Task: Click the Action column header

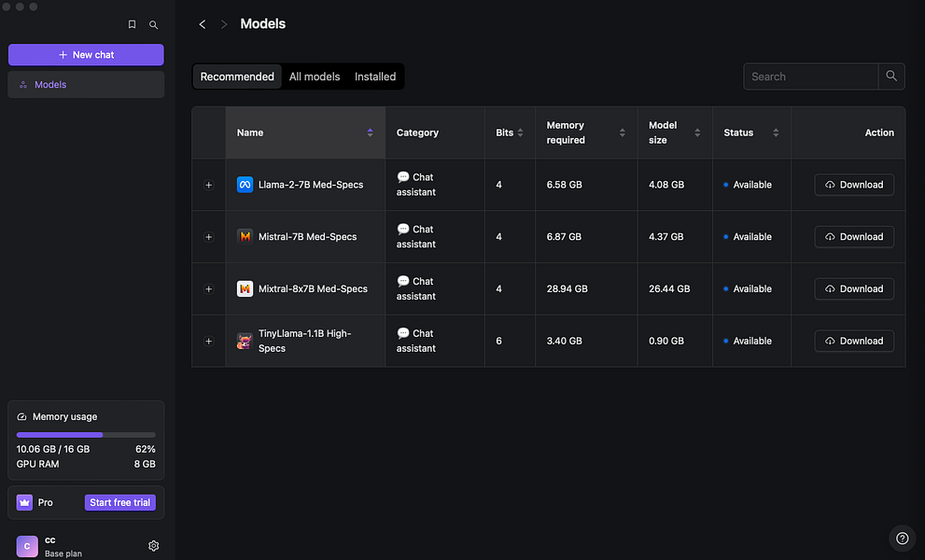Action: click(x=879, y=133)
